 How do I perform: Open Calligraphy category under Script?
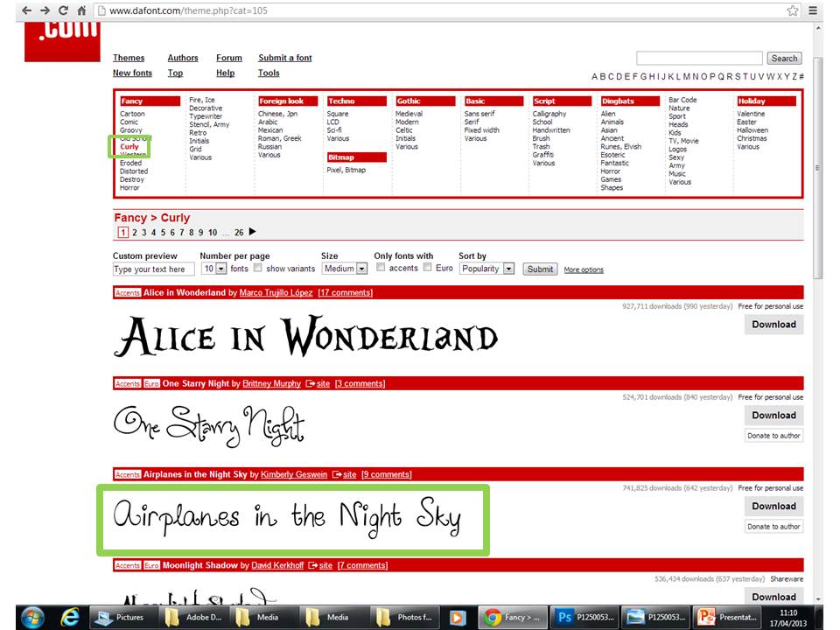(x=549, y=114)
